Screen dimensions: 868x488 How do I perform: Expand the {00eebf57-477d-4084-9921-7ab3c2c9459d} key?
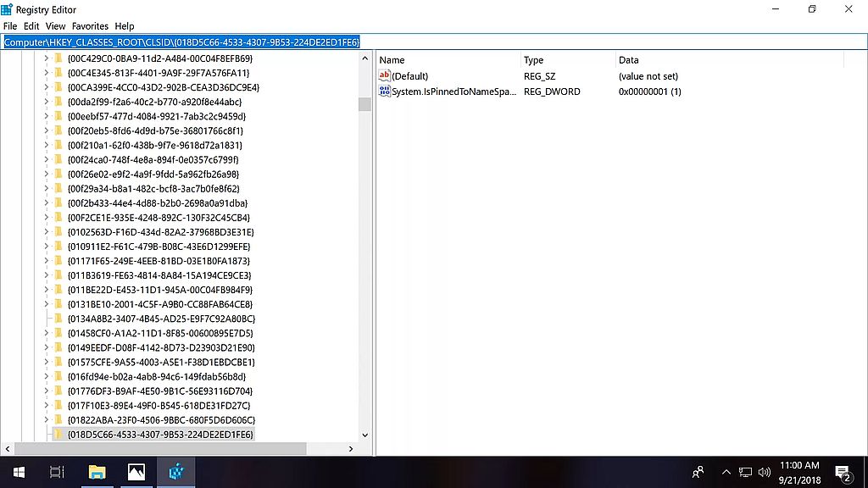click(47, 116)
